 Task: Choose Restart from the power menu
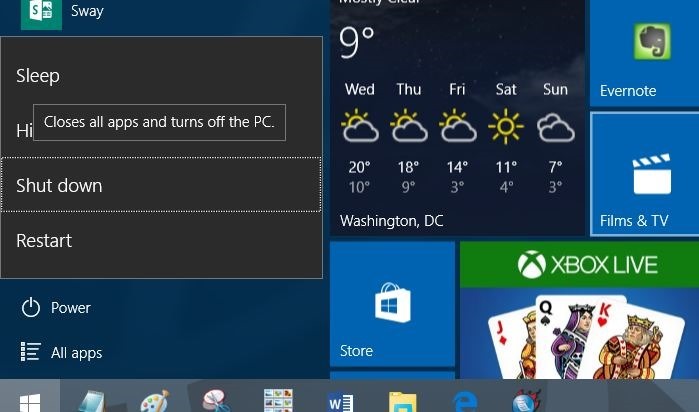[x=161, y=241]
